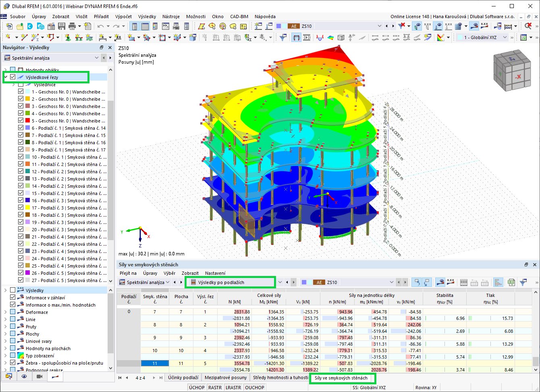Show isosurface color results icon
Screen dimensions: 540x392
coord(330,37)
